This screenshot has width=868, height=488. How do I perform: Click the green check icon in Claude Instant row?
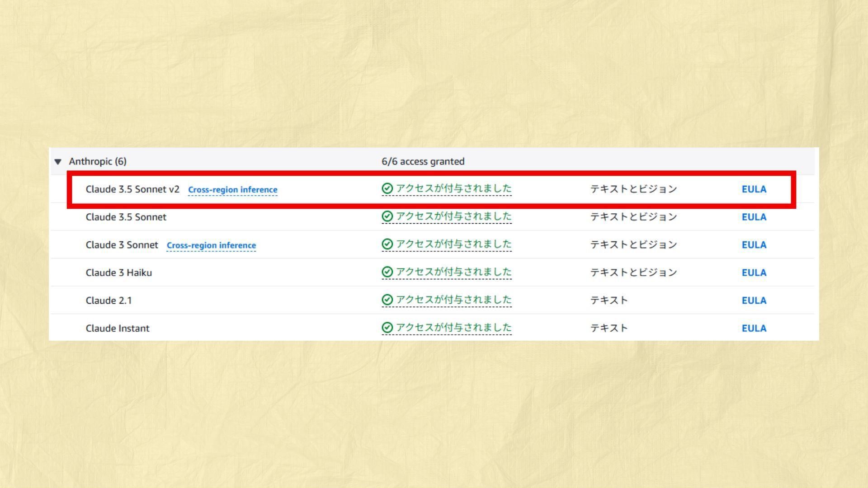[387, 328]
